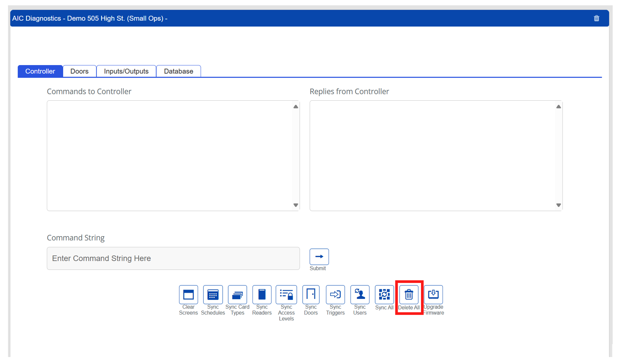This screenshot has width=622, height=364.
Task: Open the Upgrade Firmware tool
Action: pyautogui.click(x=433, y=295)
